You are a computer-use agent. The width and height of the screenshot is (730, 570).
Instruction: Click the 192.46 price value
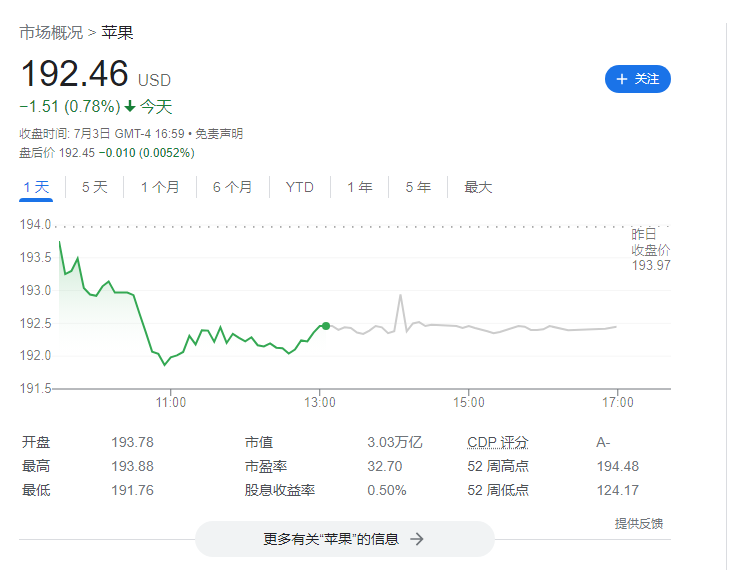[x=74, y=74]
